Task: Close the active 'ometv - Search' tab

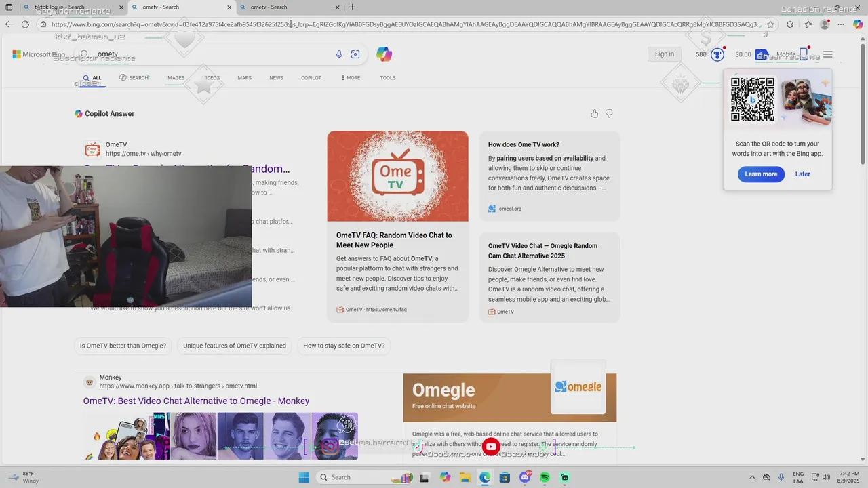Action: coord(230,7)
